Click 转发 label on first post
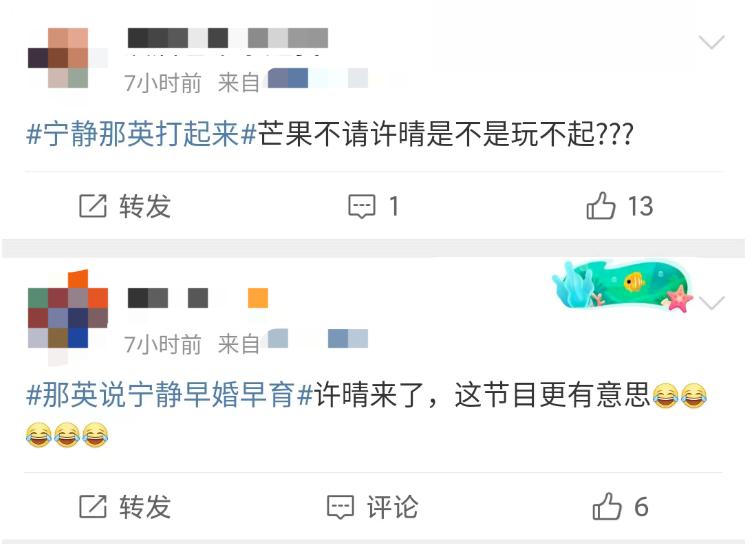 pos(145,206)
